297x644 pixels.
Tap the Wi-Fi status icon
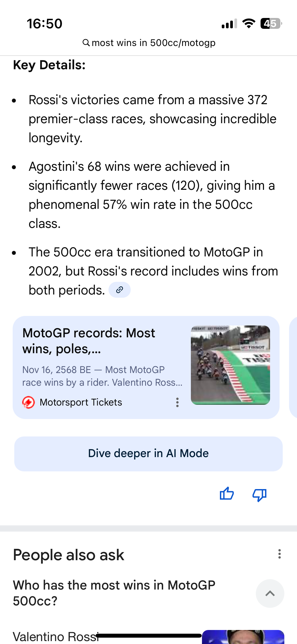coord(248,24)
